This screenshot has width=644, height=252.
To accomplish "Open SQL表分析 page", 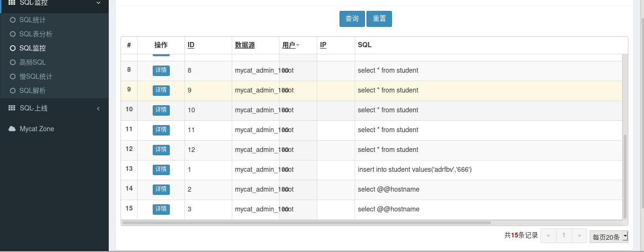I will click(x=36, y=34).
